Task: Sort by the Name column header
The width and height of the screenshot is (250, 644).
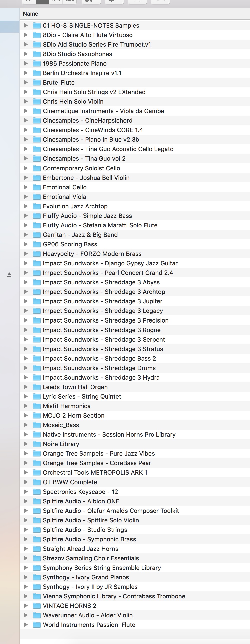Action: [31, 14]
